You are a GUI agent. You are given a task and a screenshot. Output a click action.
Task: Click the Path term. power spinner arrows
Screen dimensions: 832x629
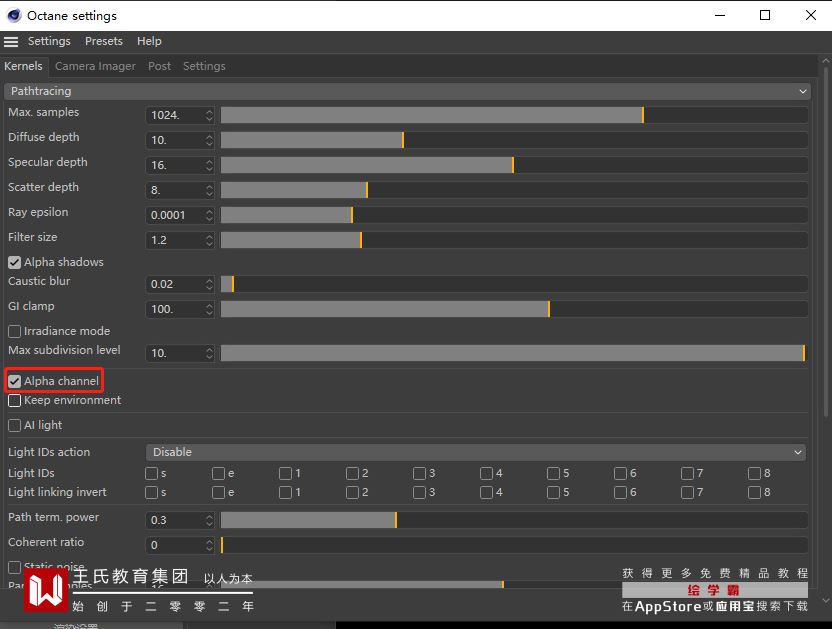coord(210,520)
